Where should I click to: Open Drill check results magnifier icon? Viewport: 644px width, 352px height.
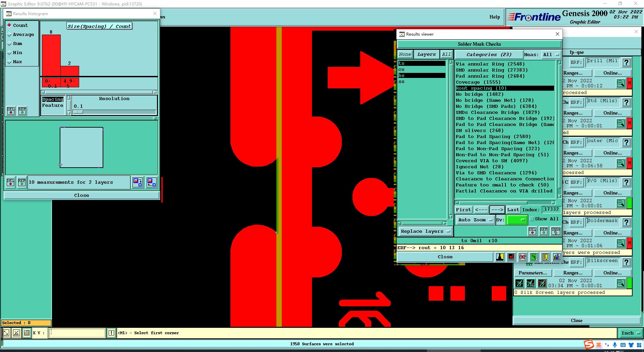621,83
